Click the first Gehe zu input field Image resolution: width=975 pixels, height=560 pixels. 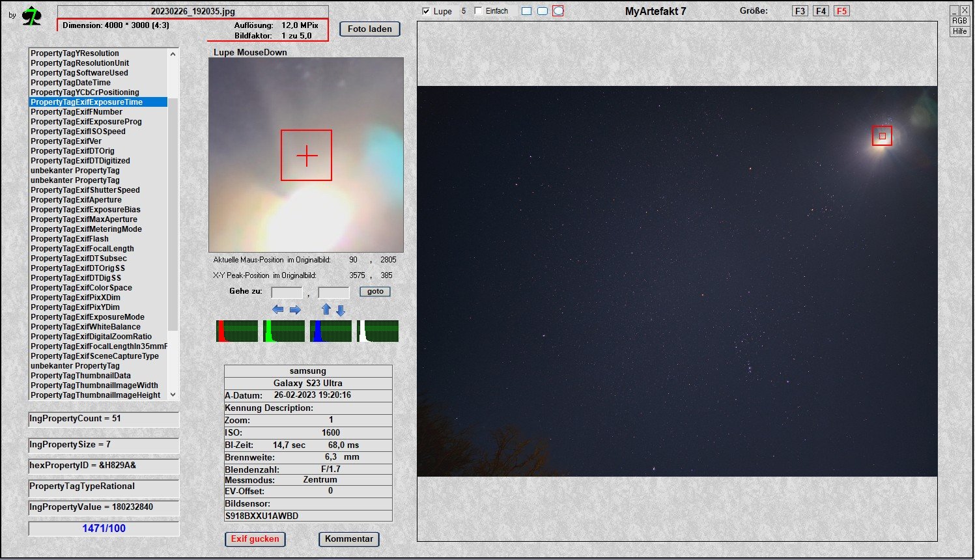287,292
